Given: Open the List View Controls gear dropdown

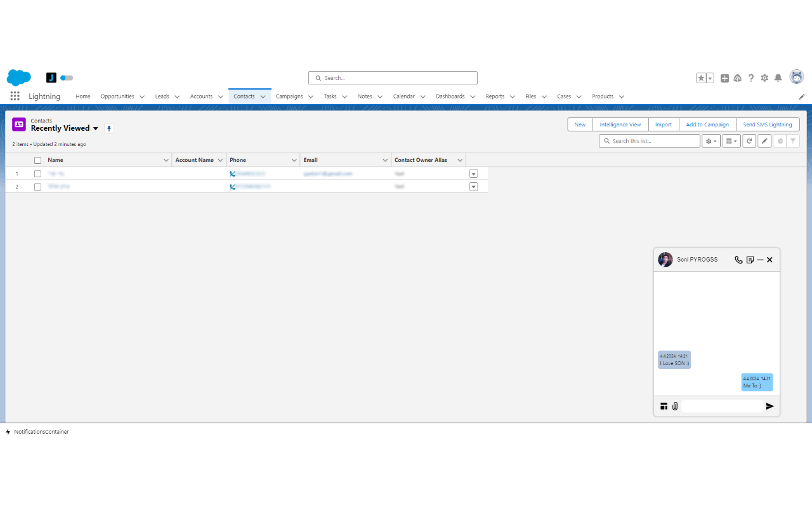Looking at the screenshot, I should (711, 141).
